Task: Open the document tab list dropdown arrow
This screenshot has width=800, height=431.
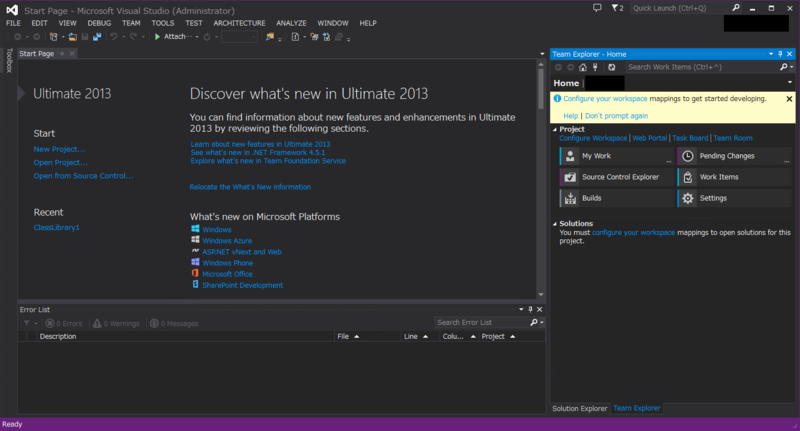Action: point(542,54)
